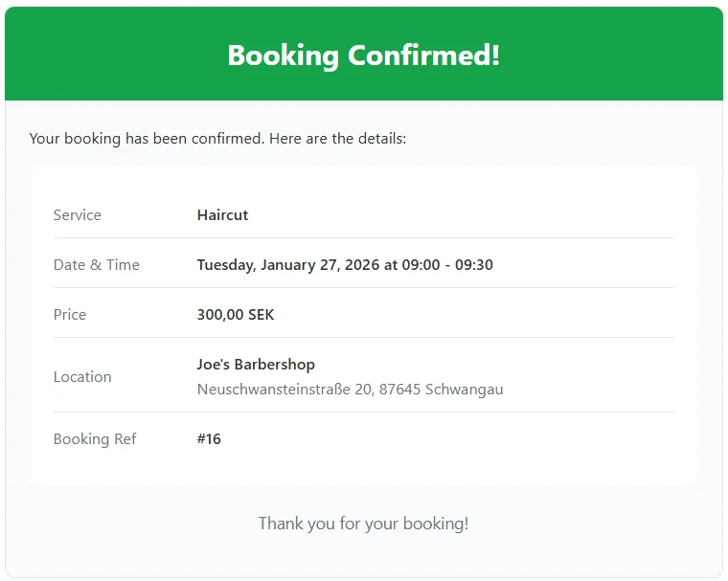Click the Price label

tap(70, 315)
